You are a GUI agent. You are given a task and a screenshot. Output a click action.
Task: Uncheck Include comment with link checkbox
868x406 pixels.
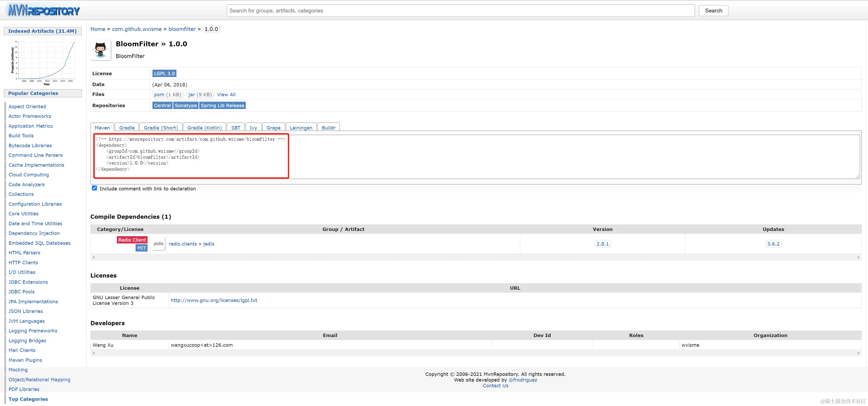95,188
